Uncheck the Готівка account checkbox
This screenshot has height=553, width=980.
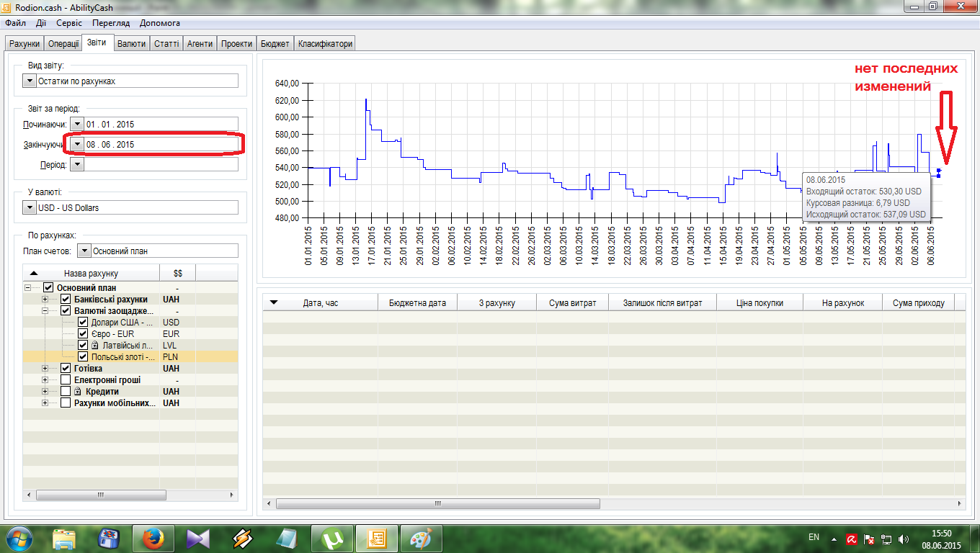66,369
